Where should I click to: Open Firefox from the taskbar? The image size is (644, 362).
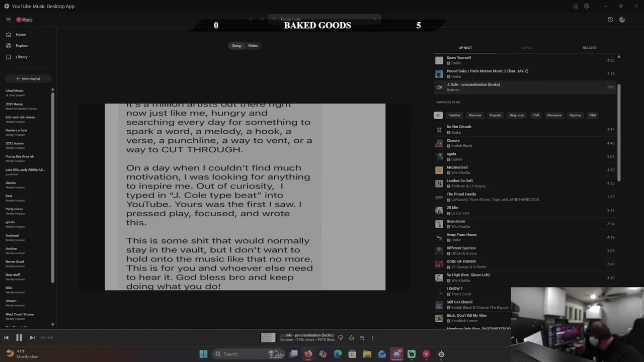pyautogui.click(x=308, y=354)
